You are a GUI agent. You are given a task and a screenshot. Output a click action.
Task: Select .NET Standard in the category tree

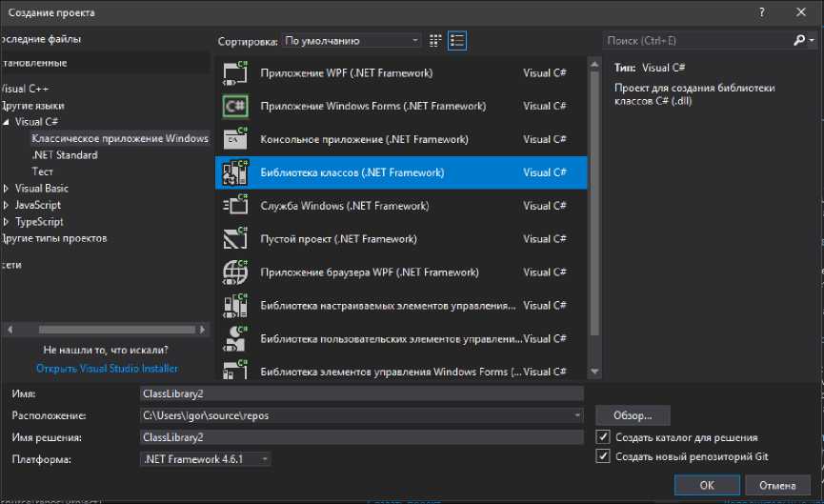[64, 155]
